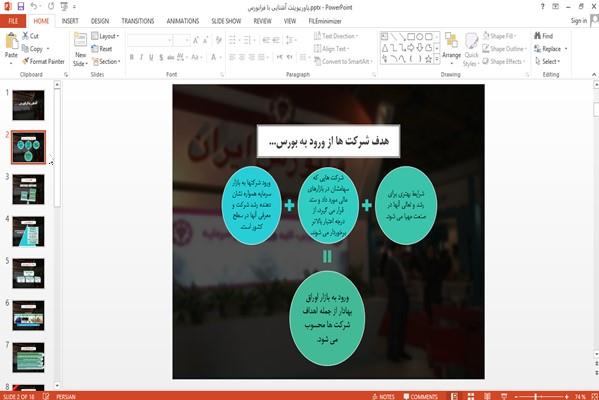Image resolution: width=599 pixels, height=400 pixels.
Task: Select slide 5 thumbnail
Action: (28, 274)
